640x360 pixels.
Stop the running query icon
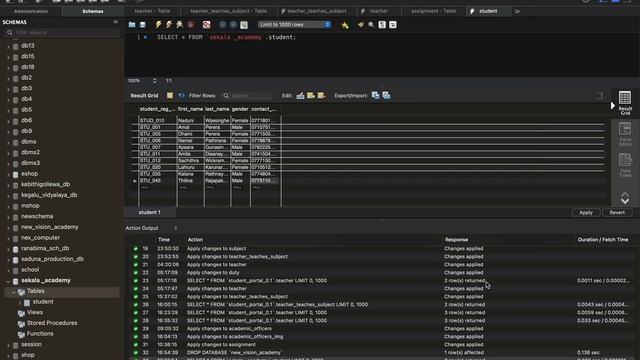(x=191, y=24)
